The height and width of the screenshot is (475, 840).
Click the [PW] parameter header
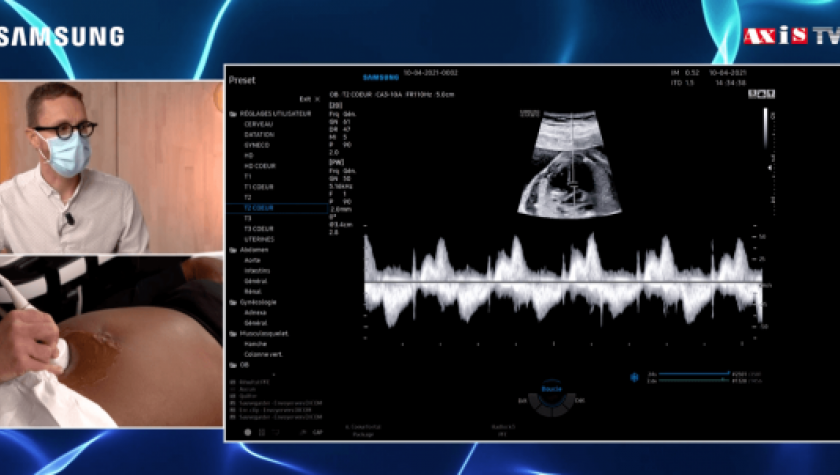(336, 163)
